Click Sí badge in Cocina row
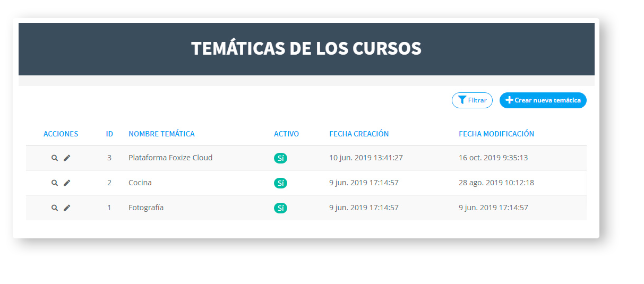 (280, 183)
